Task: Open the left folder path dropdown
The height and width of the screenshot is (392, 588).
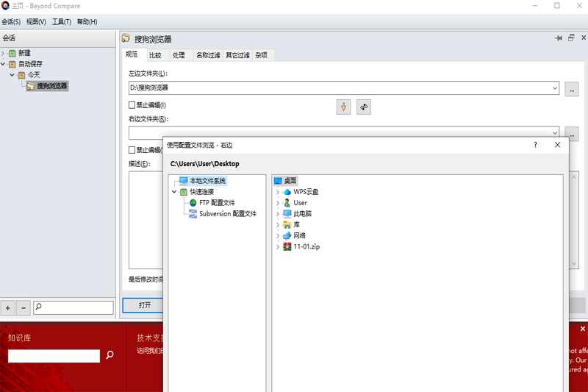Action: pos(555,88)
